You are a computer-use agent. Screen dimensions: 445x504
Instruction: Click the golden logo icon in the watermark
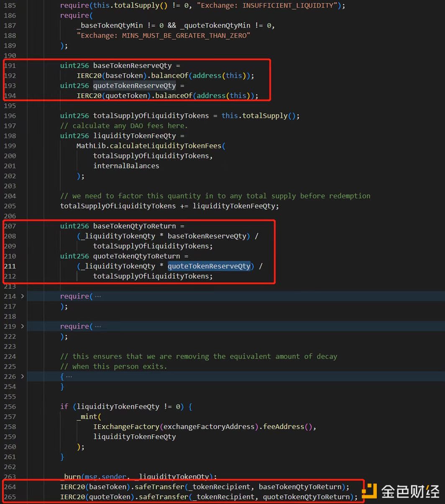pos(370,491)
